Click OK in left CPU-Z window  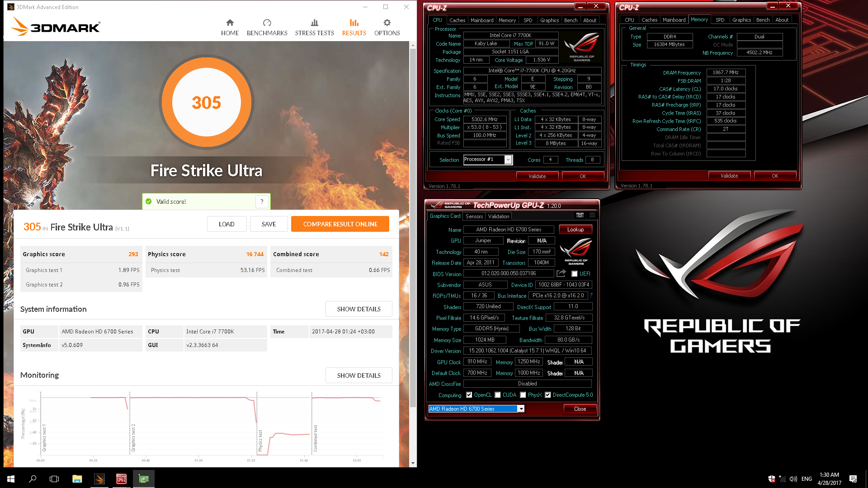point(583,176)
